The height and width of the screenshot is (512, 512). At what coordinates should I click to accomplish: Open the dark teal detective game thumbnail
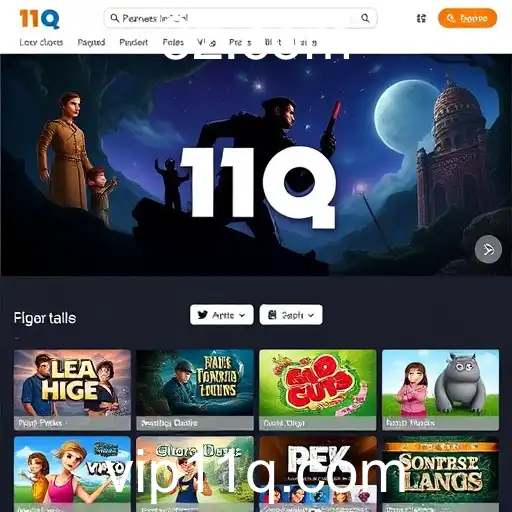[195, 390]
